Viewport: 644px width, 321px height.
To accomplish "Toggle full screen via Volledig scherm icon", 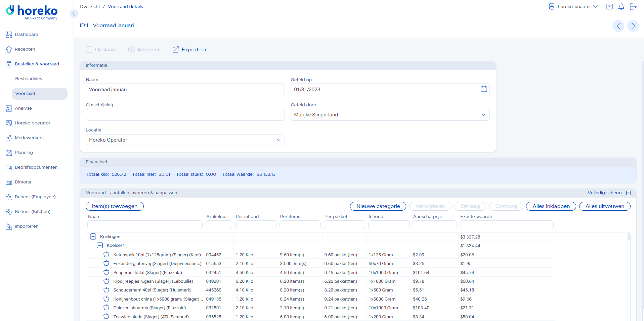I will 628,193.
